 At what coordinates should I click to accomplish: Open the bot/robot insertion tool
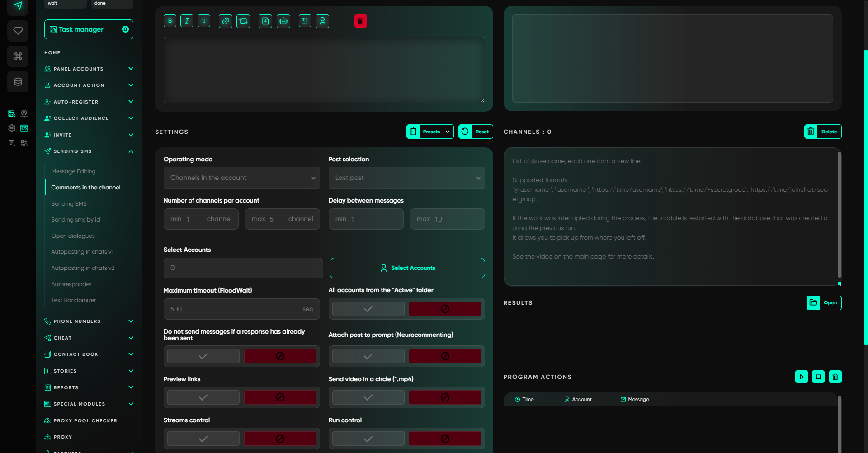pyautogui.click(x=283, y=21)
